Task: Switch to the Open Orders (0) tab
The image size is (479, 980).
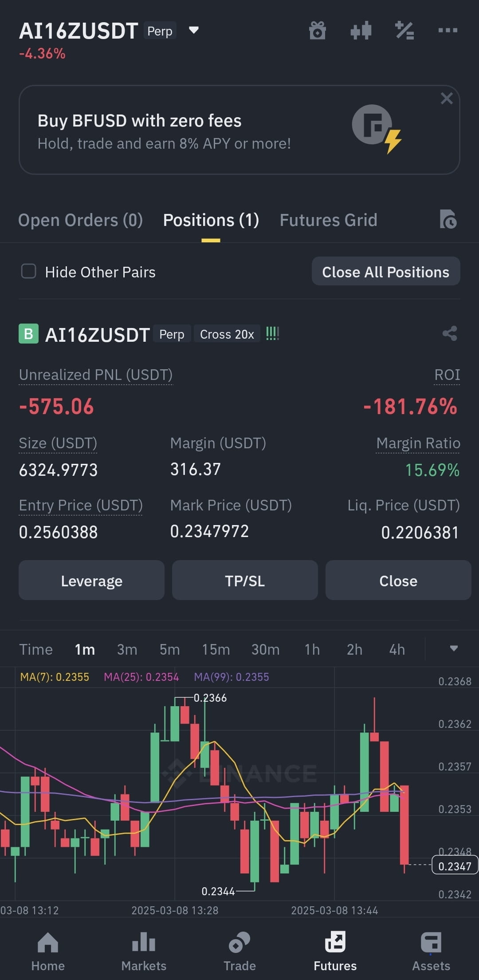Action: point(80,220)
